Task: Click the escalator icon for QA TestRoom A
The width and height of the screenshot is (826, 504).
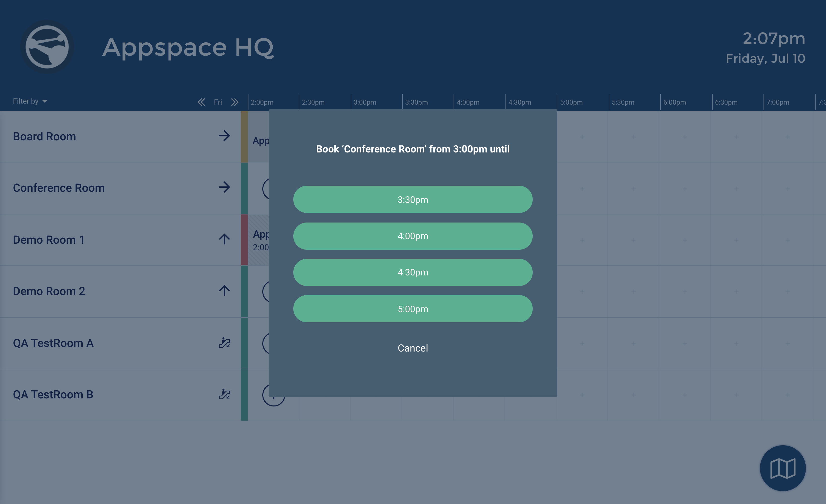Action: click(224, 343)
